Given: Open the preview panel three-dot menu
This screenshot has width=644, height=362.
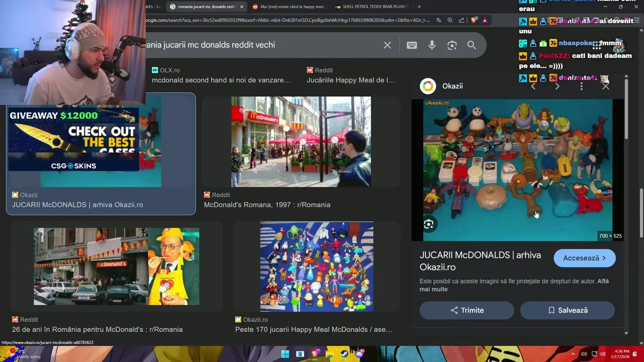Looking at the screenshot, I should (x=581, y=86).
